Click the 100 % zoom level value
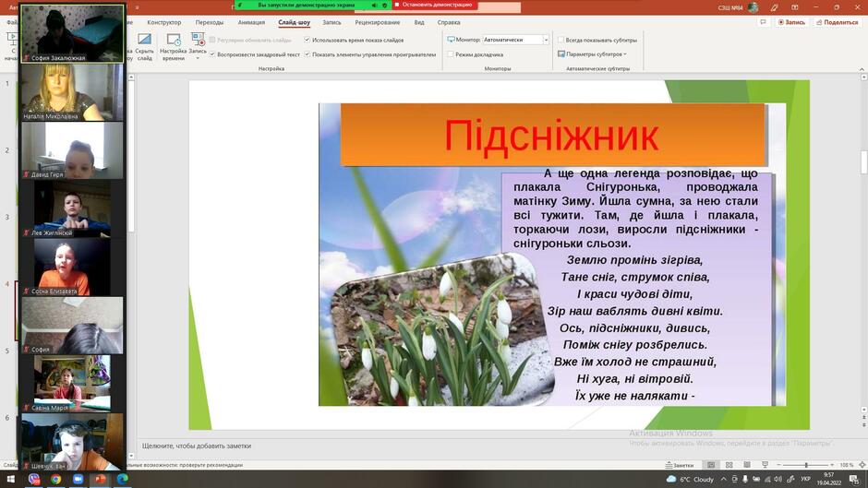This screenshot has height=488, width=868. [x=847, y=465]
